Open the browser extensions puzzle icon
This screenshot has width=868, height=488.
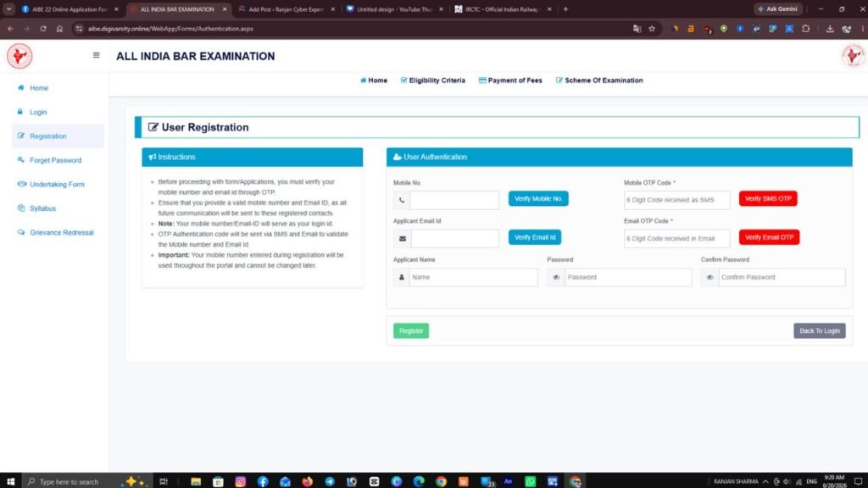tap(805, 29)
